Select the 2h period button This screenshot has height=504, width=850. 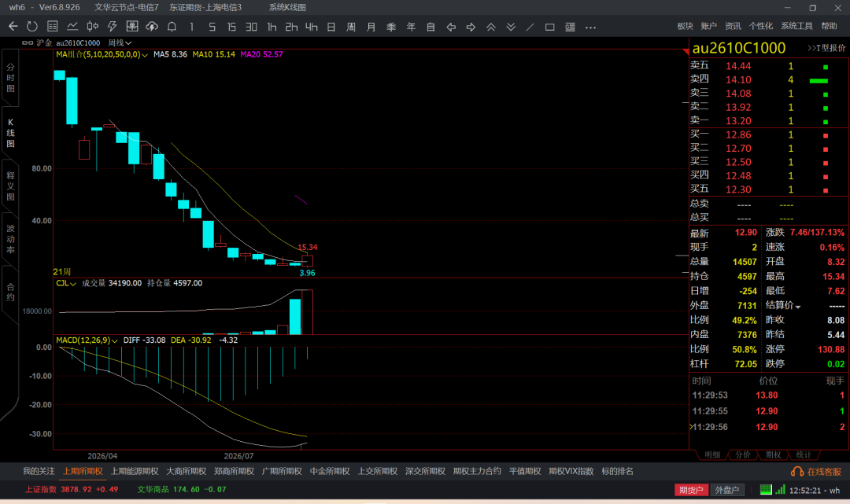coord(292,27)
